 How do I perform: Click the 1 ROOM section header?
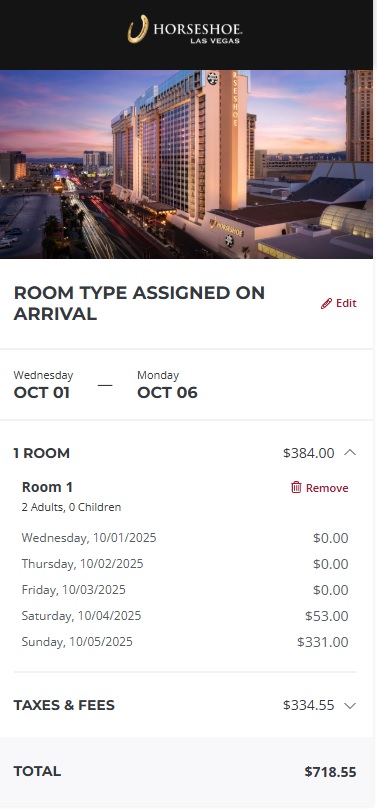[x=42, y=453]
